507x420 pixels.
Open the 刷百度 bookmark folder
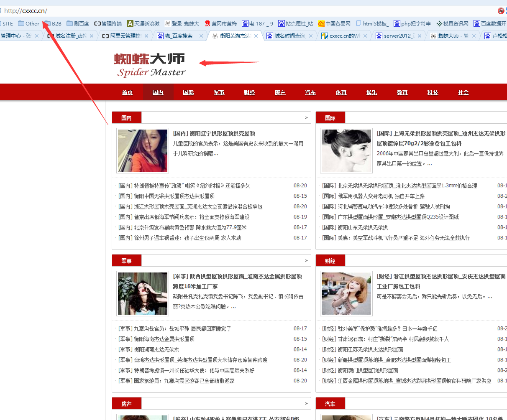(x=78, y=24)
